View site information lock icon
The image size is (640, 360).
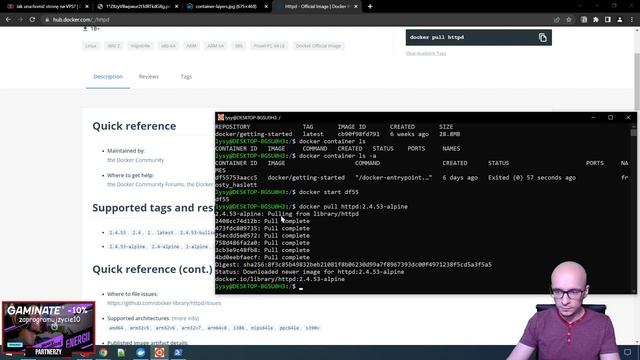[47, 20]
